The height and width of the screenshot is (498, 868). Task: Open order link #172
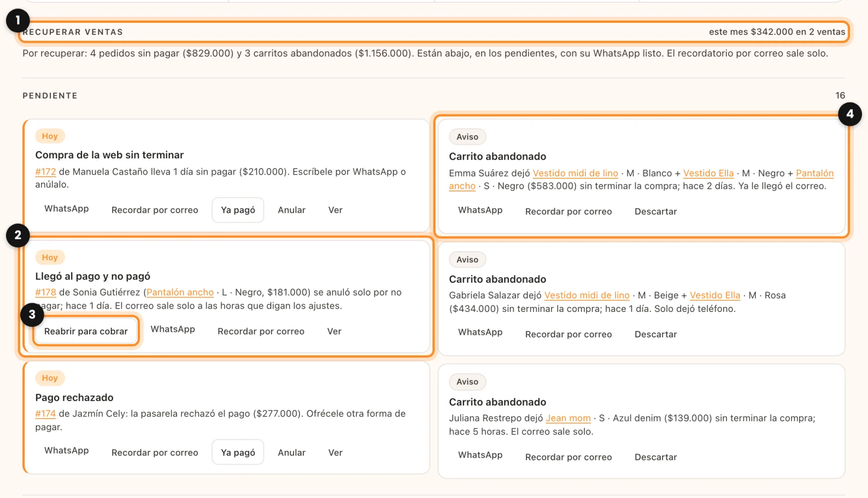(x=46, y=171)
